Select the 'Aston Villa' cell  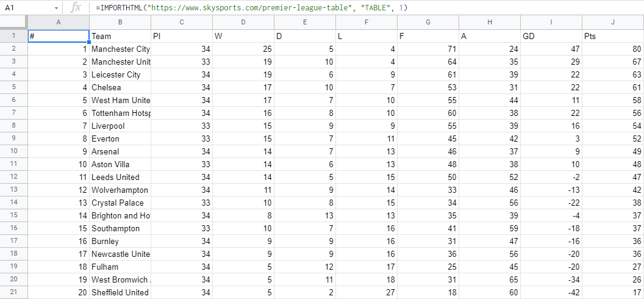click(120, 164)
